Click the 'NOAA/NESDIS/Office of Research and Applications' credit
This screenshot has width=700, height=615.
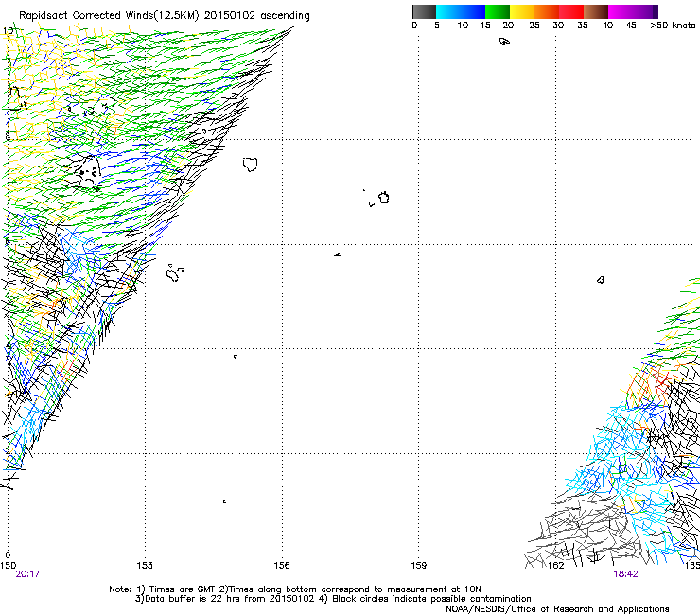(x=557, y=608)
